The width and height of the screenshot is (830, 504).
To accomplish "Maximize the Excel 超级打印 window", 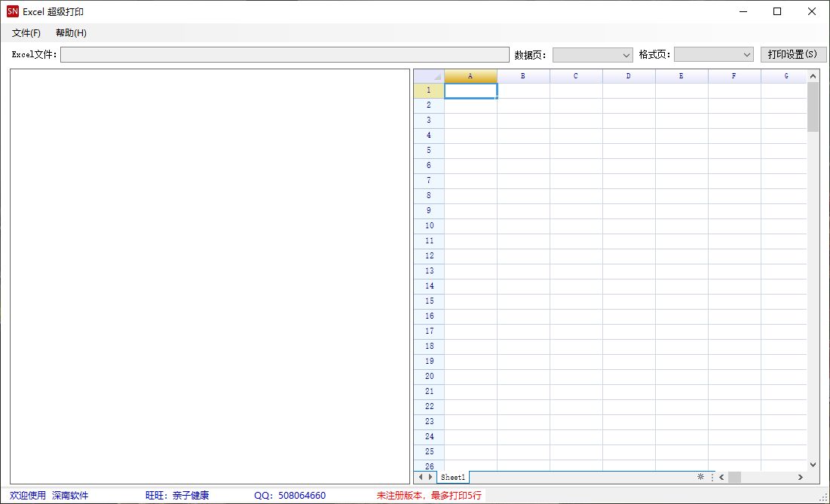I will tap(777, 11).
